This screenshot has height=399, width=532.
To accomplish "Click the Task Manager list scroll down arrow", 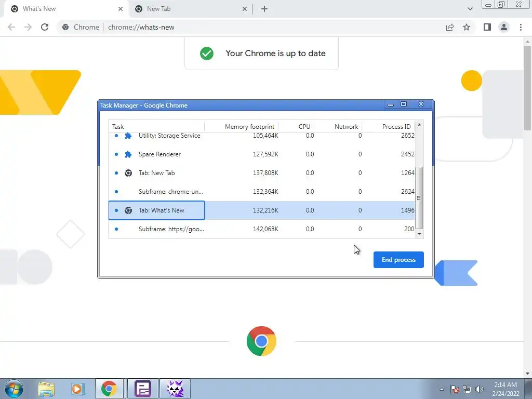I will [x=419, y=234].
